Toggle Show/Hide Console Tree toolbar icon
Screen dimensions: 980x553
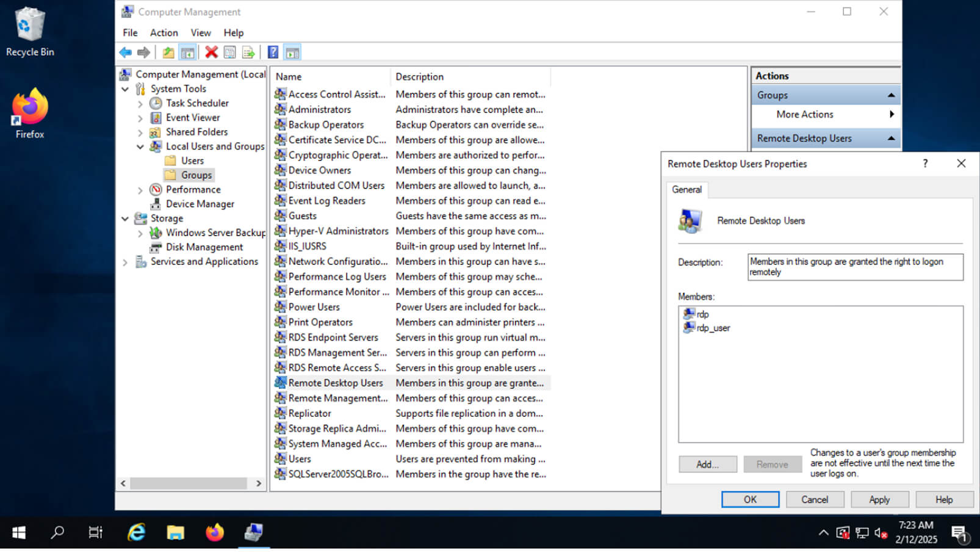(x=188, y=52)
